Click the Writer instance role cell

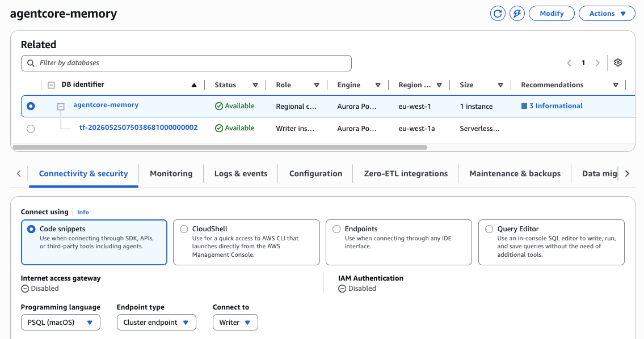(295, 129)
